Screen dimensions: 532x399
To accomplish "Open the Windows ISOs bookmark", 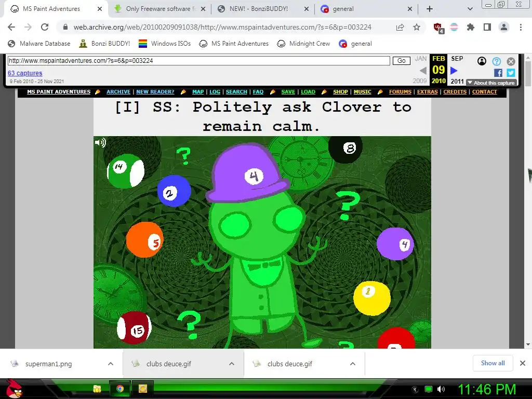I will pos(165,44).
